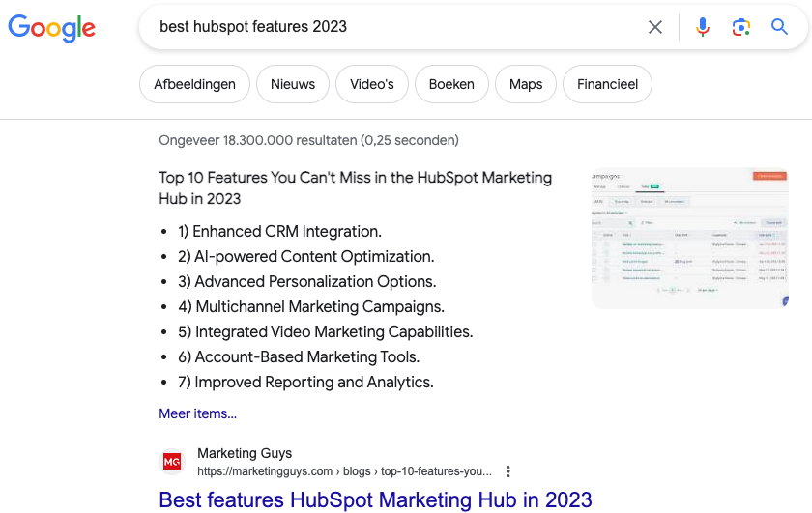Click the Marketing Guys MG favicon
This screenshot has width=812, height=513.
(x=172, y=461)
